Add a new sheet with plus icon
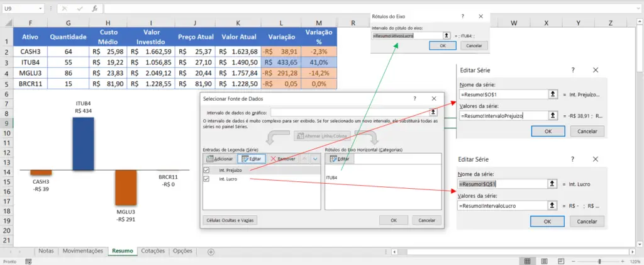The image size is (644, 265). click(x=211, y=252)
